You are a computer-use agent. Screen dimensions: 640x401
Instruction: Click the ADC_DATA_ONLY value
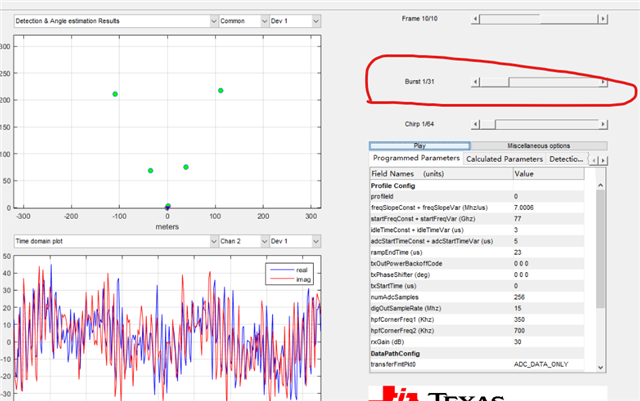pos(541,364)
